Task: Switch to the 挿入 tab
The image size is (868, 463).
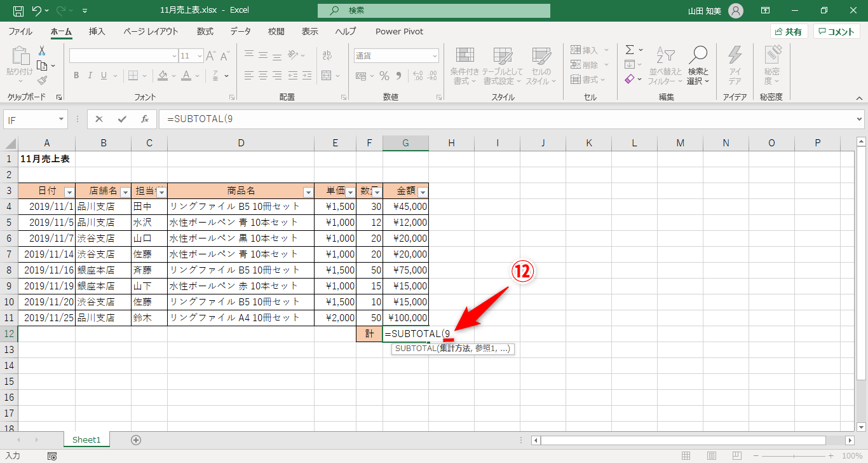Action: 97,31
